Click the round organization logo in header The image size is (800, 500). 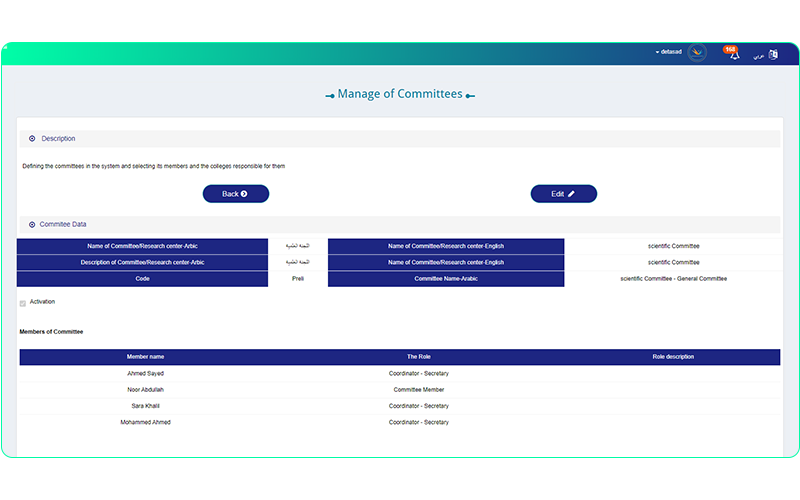(x=698, y=53)
